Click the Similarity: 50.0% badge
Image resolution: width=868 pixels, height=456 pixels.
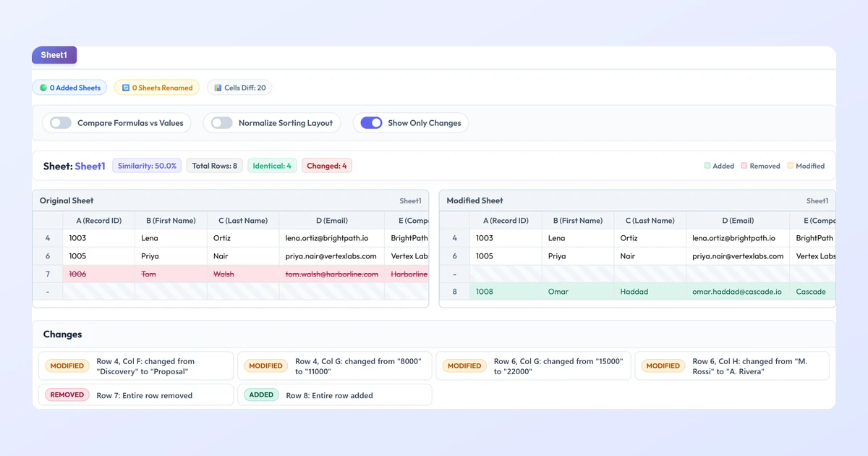(147, 166)
